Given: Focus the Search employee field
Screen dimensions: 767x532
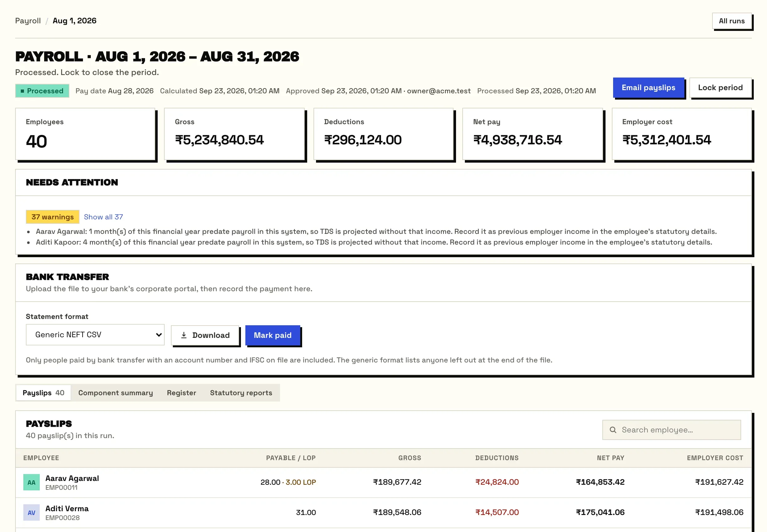Looking at the screenshot, I should coord(671,430).
